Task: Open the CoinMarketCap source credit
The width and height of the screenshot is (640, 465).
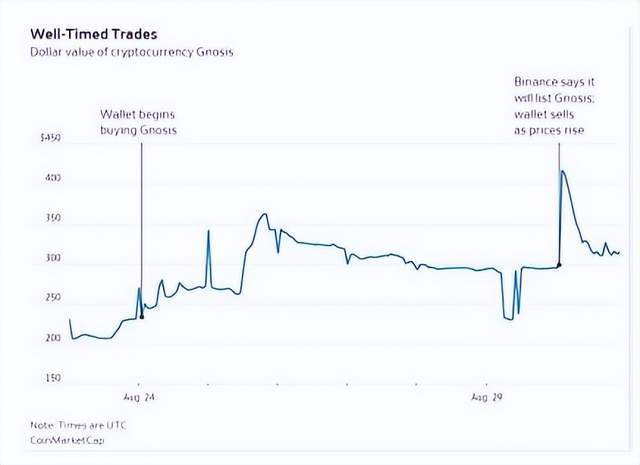Action: 66,439
